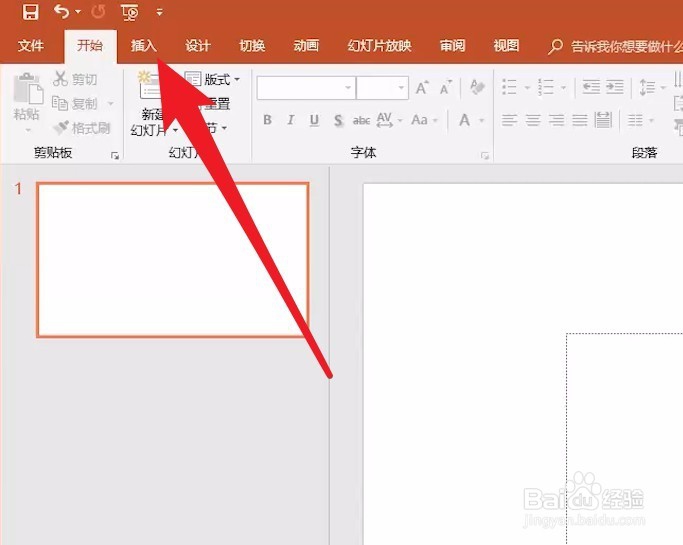Open the 复制 dropdown arrow
The height and width of the screenshot is (545, 683).
point(110,104)
